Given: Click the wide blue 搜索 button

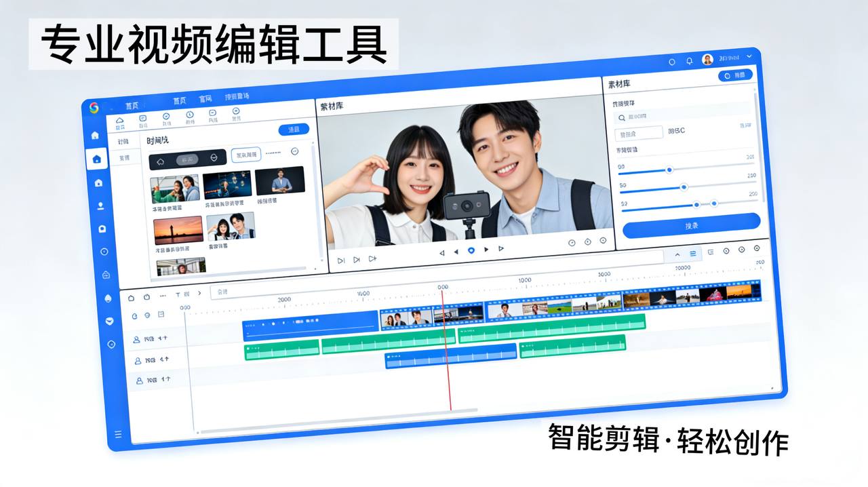Looking at the screenshot, I should [691, 225].
